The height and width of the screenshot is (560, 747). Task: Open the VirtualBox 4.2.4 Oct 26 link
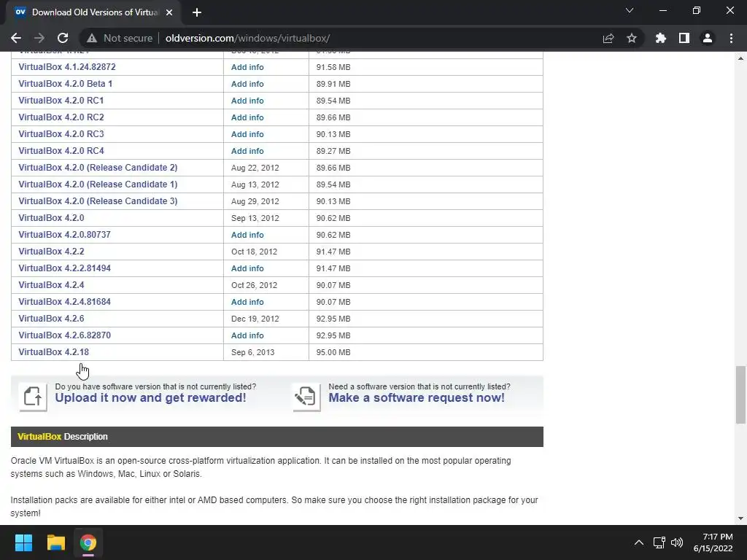(52, 285)
